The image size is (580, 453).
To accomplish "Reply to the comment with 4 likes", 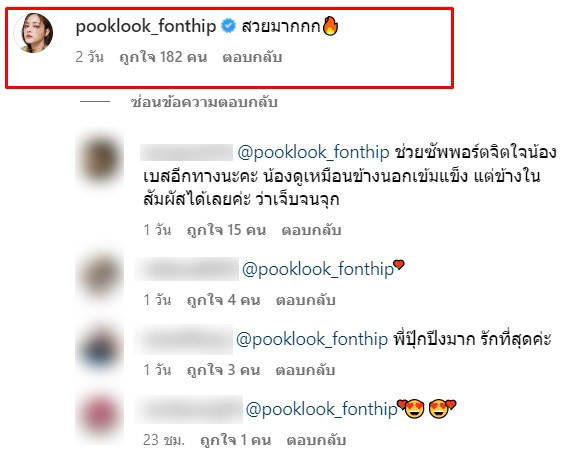I will [x=306, y=300].
